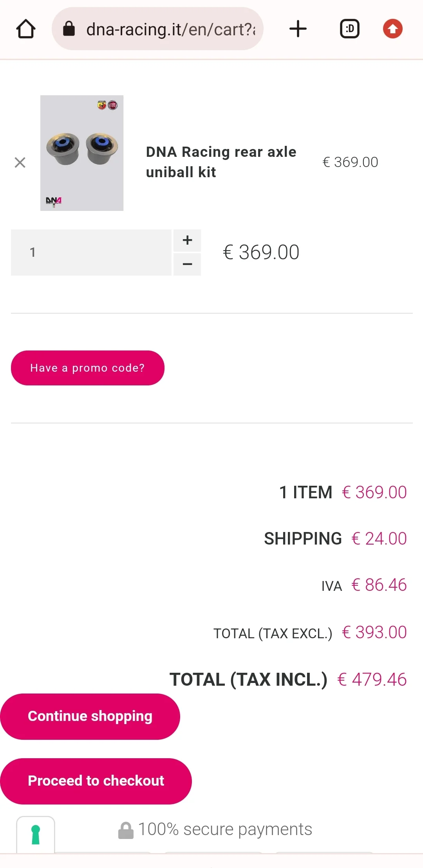Open the uniball kit product thumbnail
Viewport: 423px width, 868px height.
coord(82,153)
